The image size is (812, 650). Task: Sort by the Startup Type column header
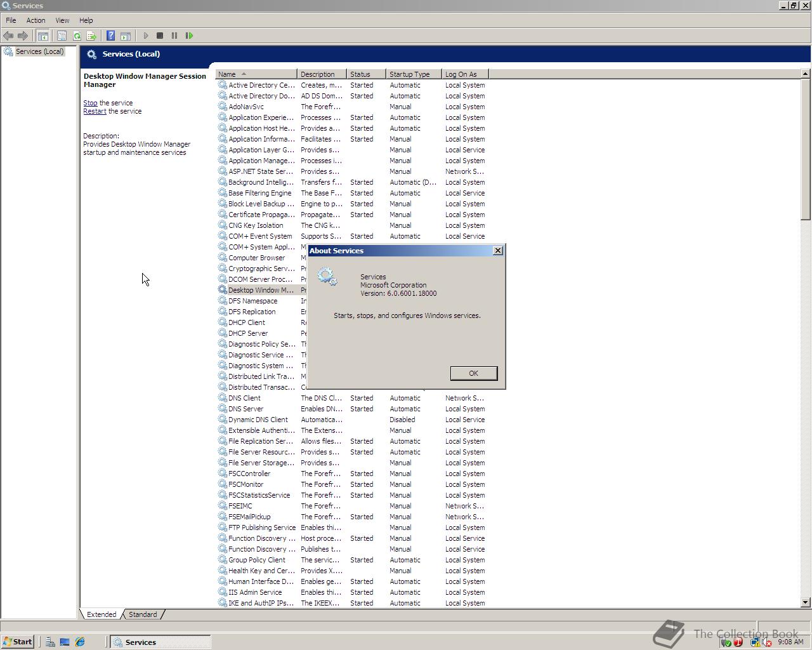(x=414, y=74)
